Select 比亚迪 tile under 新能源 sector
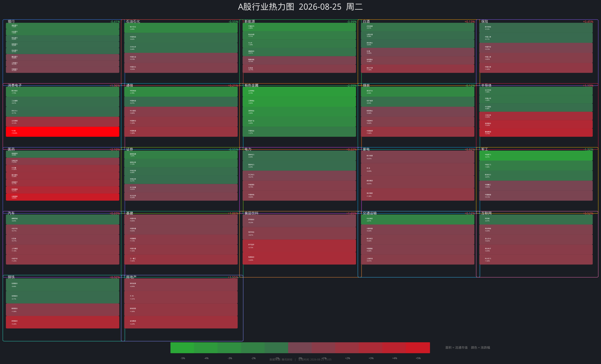This screenshot has width=601, height=364. coord(299,69)
